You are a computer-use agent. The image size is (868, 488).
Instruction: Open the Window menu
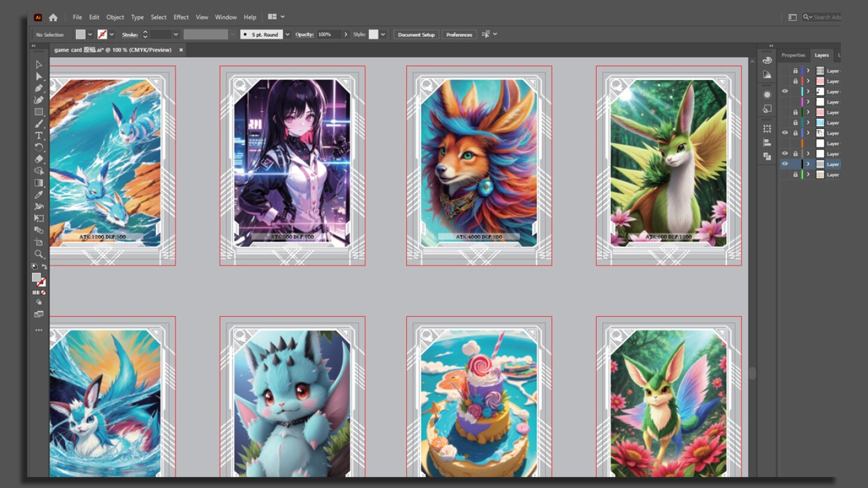tap(226, 17)
